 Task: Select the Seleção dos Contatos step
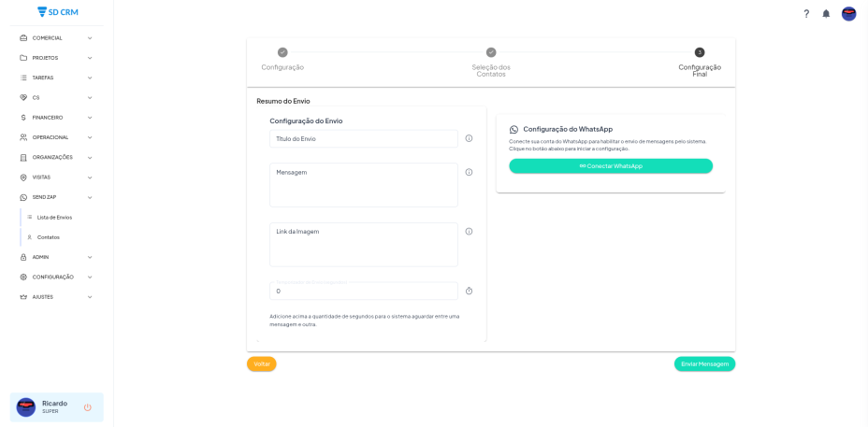(491, 62)
